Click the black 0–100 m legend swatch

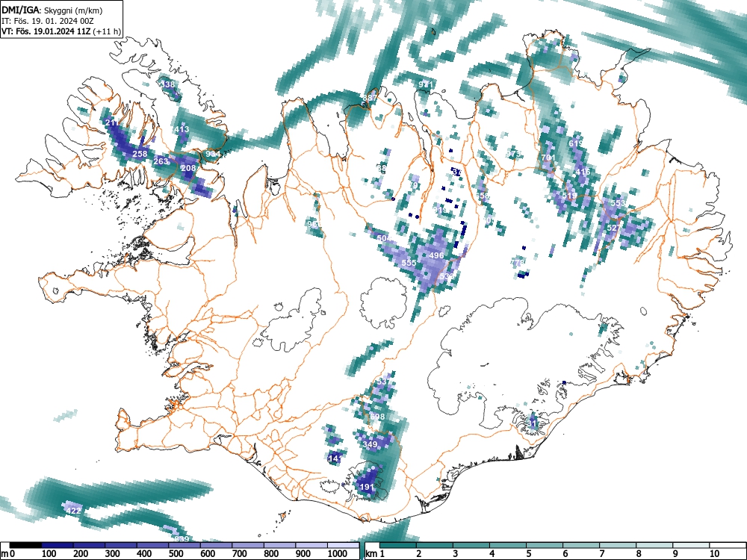pyautogui.click(x=25, y=545)
